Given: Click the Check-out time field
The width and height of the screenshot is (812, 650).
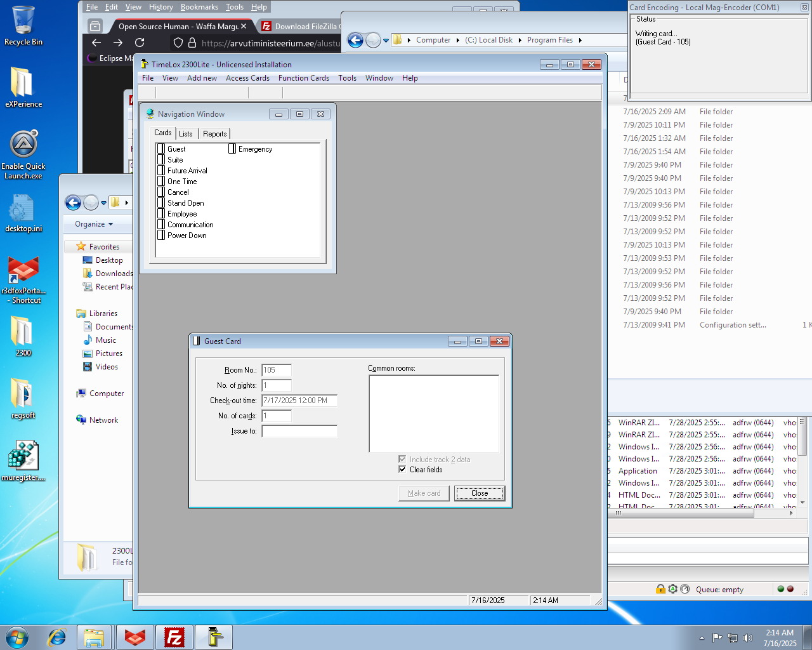Looking at the screenshot, I should pyautogui.click(x=299, y=401).
